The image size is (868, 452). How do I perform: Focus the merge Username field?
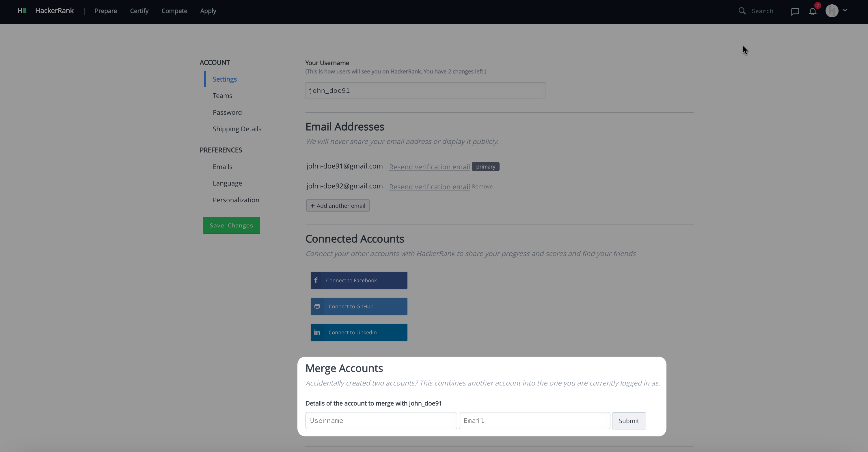(x=381, y=420)
